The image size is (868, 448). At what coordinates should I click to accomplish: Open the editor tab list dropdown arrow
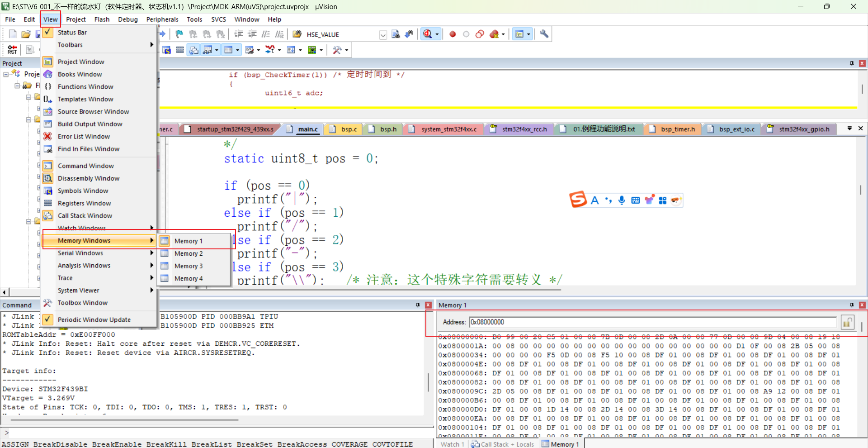pyautogui.click(x=849, y=129)
